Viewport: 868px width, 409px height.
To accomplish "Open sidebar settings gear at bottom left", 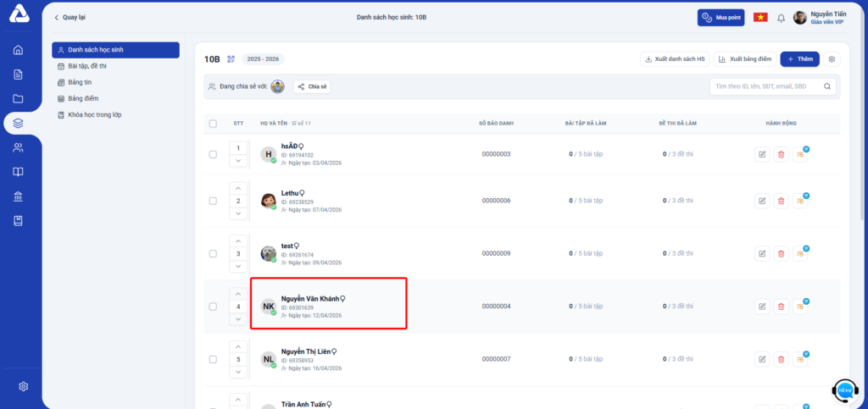I will (23, 386).
